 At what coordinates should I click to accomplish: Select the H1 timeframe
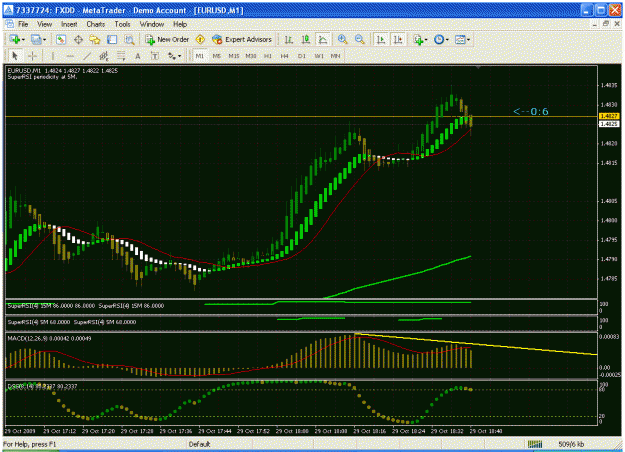(267, 56)
